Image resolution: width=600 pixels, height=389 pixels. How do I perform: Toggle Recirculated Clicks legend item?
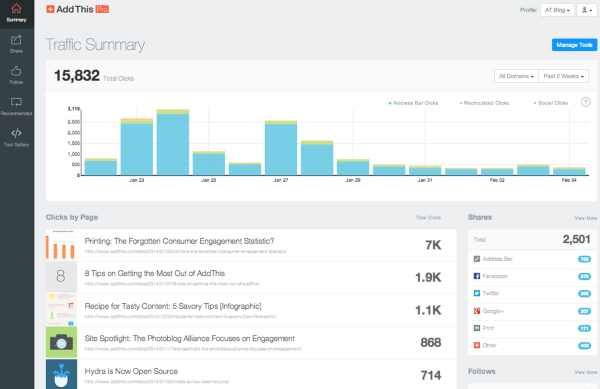[484, 103]
